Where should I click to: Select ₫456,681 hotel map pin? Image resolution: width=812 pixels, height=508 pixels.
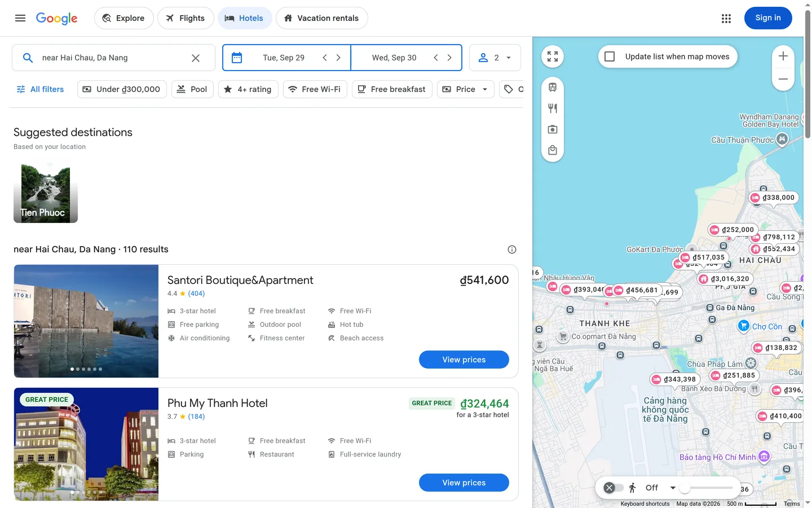coord(636,290)
